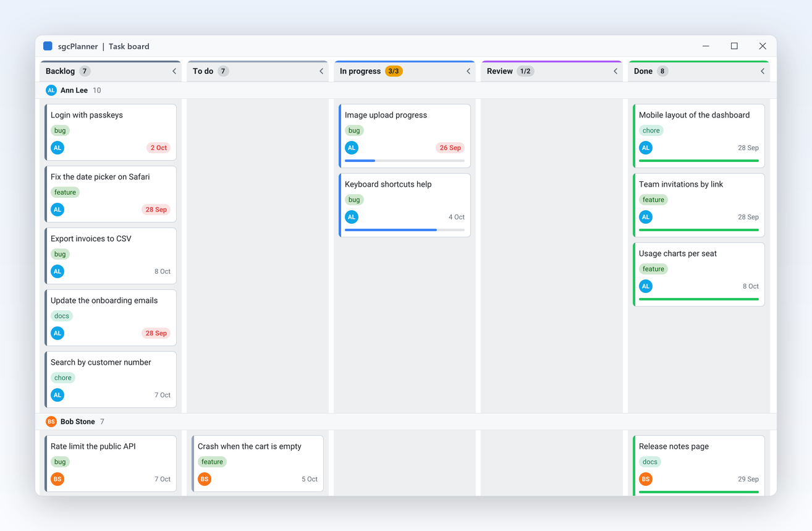
Task: Click feature tag on Fix the date picker card
Action: pos(65,192)
